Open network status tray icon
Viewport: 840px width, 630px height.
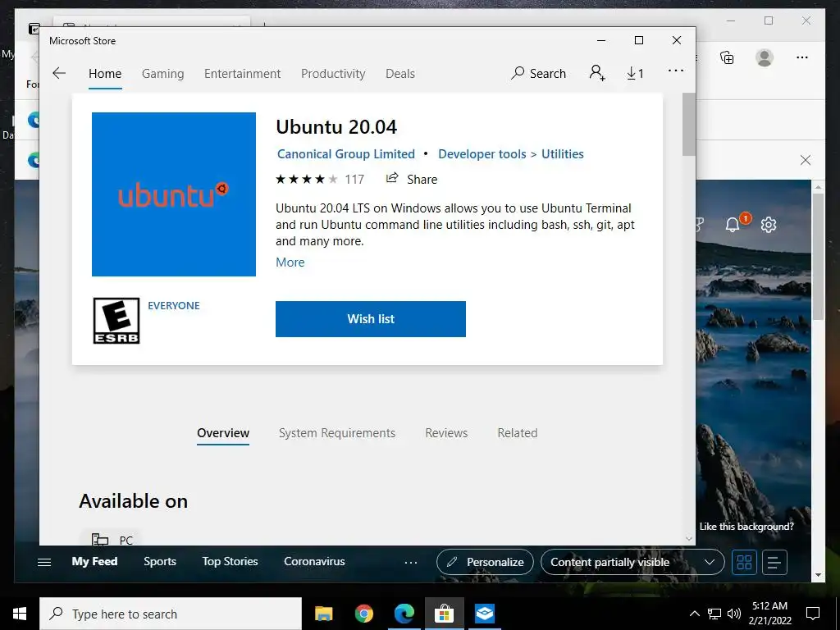[714, 614]
